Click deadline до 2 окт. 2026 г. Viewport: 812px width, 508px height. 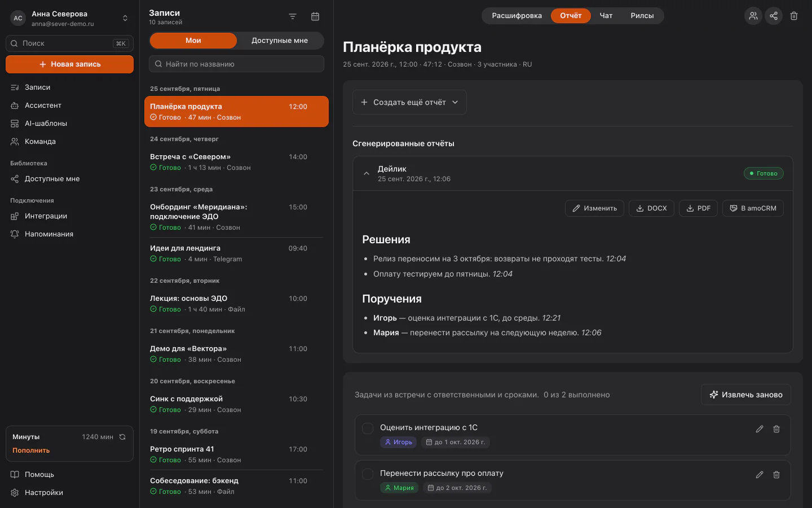pos(457,488)
